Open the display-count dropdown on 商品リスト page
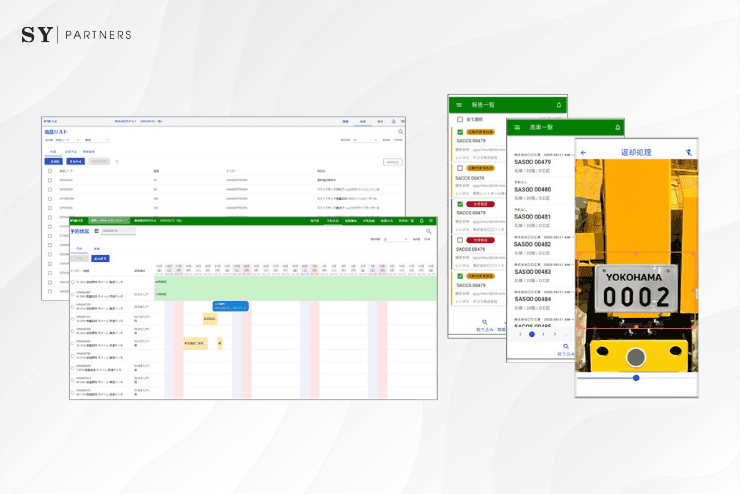Screen dimensions: 740x494 [x=365, y=140]
